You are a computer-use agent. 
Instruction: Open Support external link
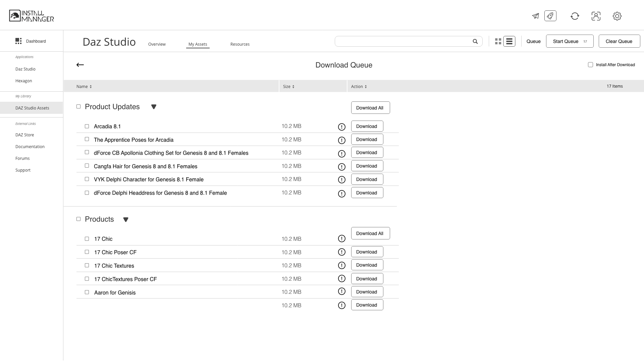coord(23,170)
